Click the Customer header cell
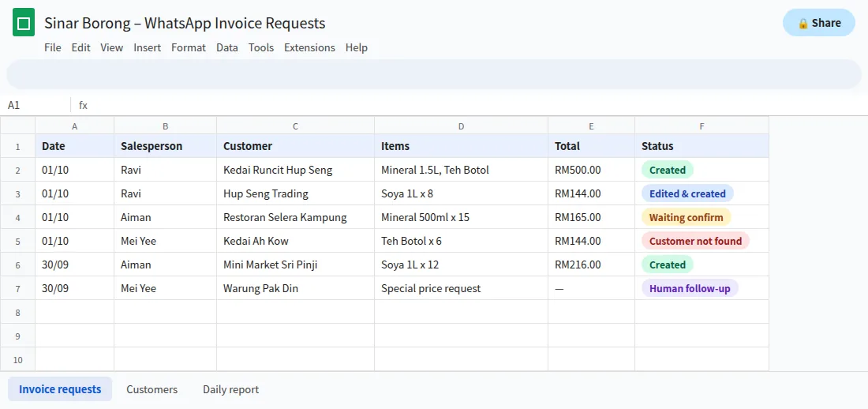This screenshot has width=868, height=409. [296, 146]
